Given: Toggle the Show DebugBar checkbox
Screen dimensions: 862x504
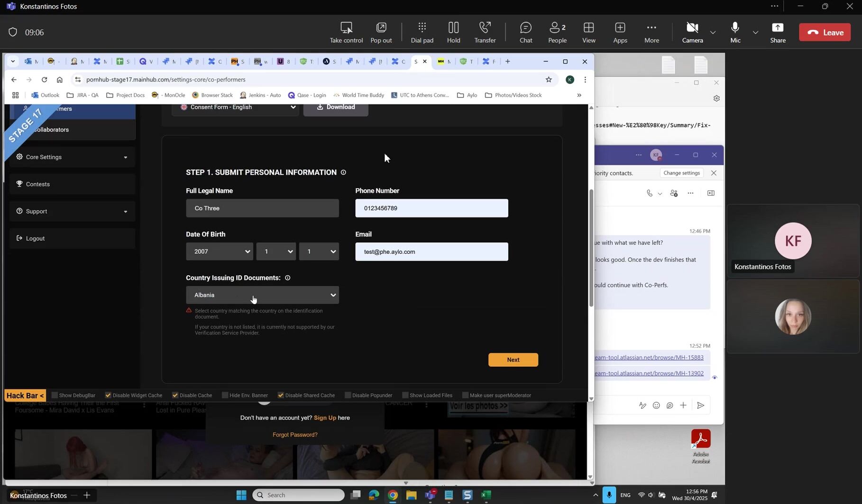Looking at the screenshot, I should click(x=55, y=395).
